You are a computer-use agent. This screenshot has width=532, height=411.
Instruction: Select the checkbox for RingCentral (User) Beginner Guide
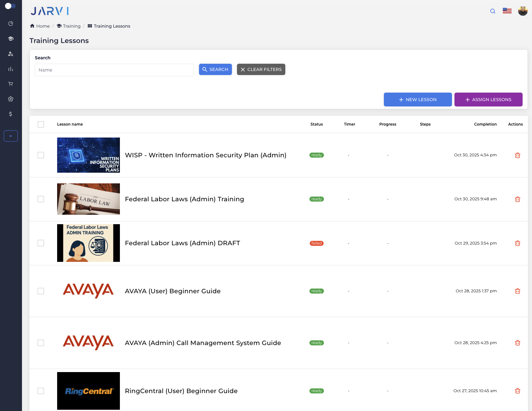pos(41,391)
